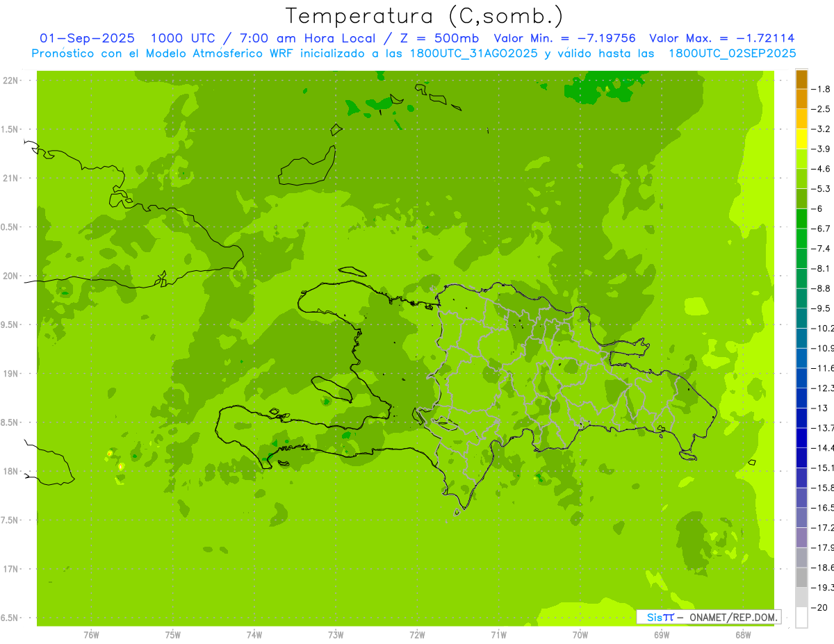Click the orange swatch between -1.8 and -2.5

(x=801, y=99)
